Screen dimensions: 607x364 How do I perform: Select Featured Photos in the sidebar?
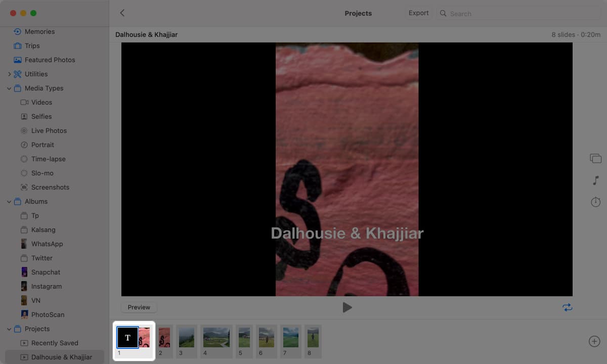click(50, 60)
